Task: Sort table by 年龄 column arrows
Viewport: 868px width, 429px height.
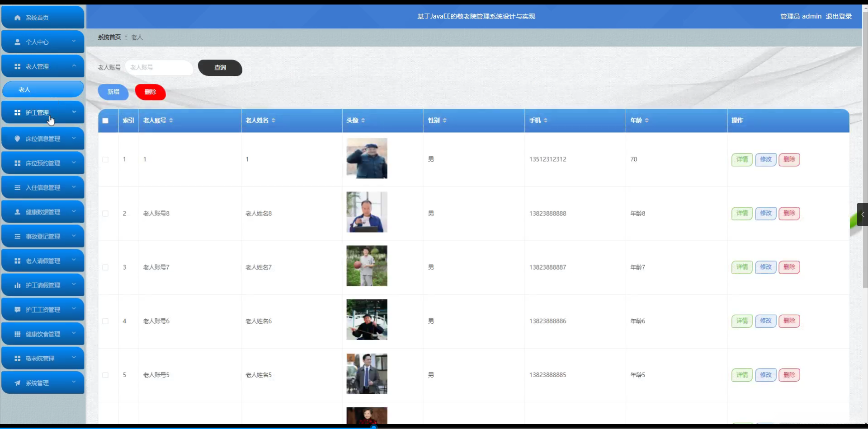Action: [646, 120]
